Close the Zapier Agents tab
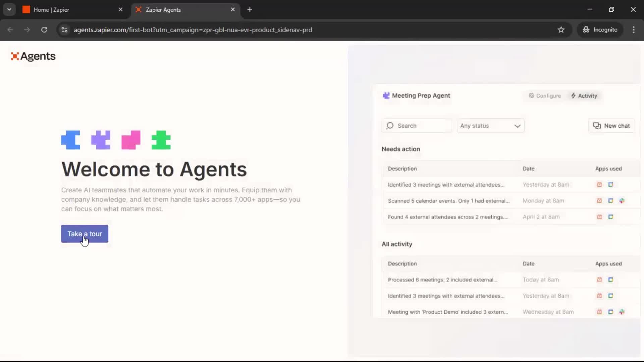Image resolution: width=644 pixels, height=362 pixels. (x=233, y=10)
